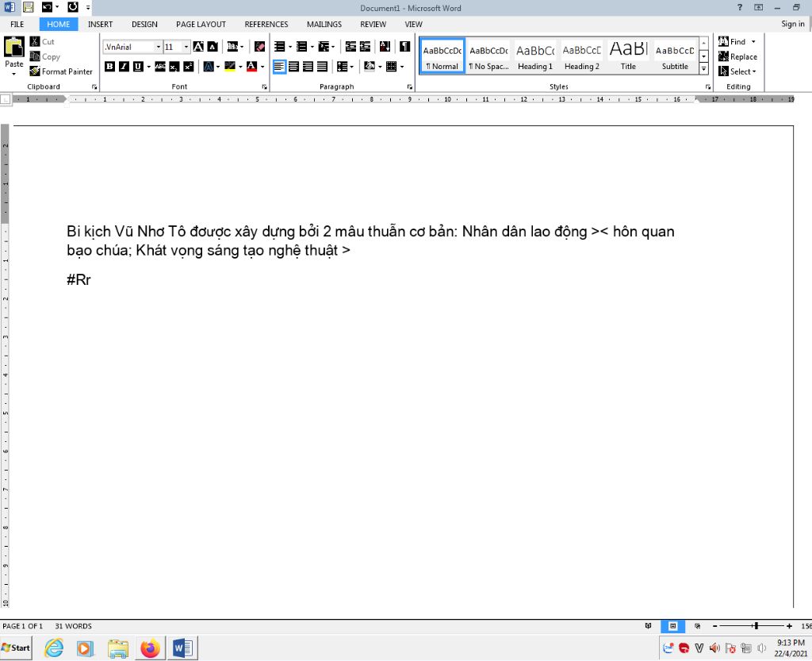Redo the last action
Image resolution: width=812 pixels, height=661 pixels.
[x=73, y=7]
